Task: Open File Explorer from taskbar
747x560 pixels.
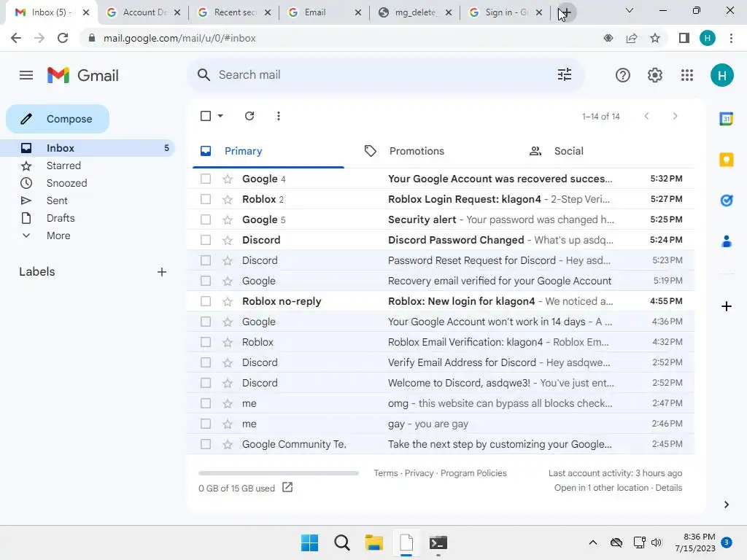Action: tap(374, 542)
